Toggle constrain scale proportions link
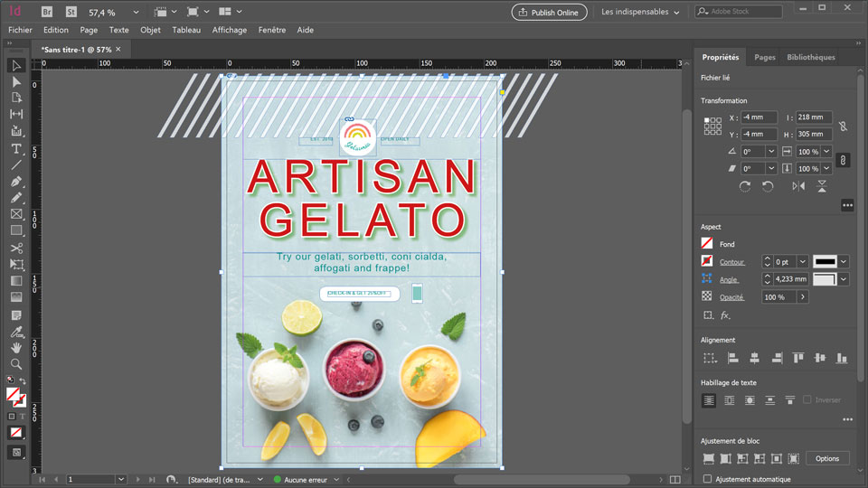The height and width of the screenshot is (488, 868). (x=842, y=160)
